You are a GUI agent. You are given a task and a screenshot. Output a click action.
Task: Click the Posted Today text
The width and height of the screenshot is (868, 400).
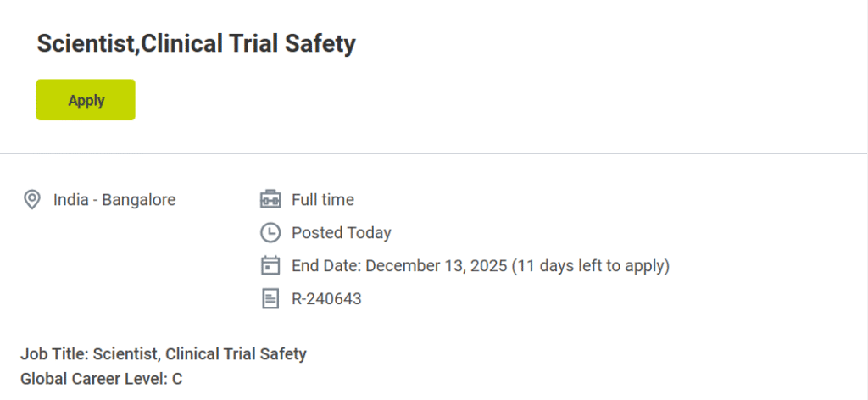point(342,232)
